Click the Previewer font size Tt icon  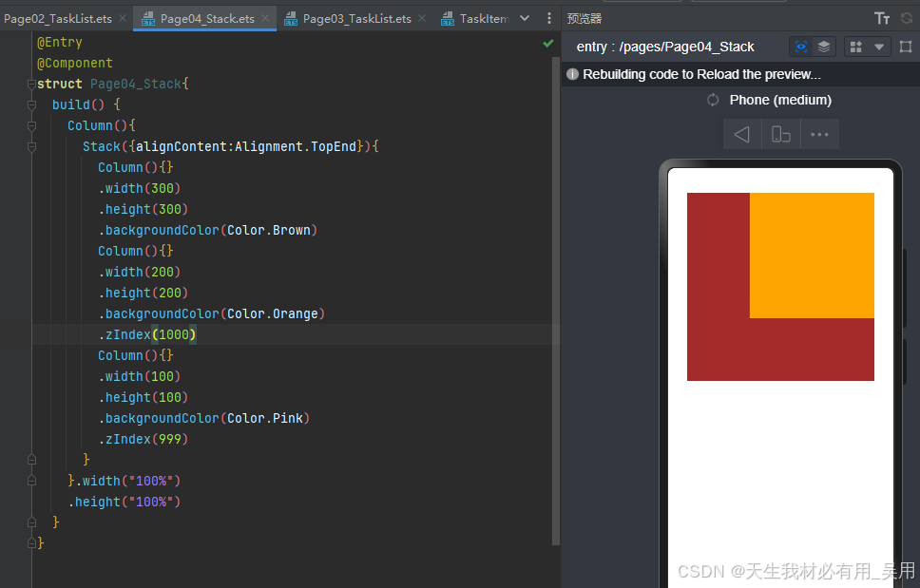[882, 18]
